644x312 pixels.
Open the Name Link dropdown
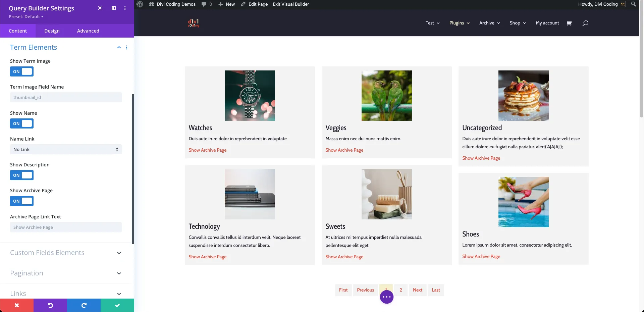click(66, 149)
